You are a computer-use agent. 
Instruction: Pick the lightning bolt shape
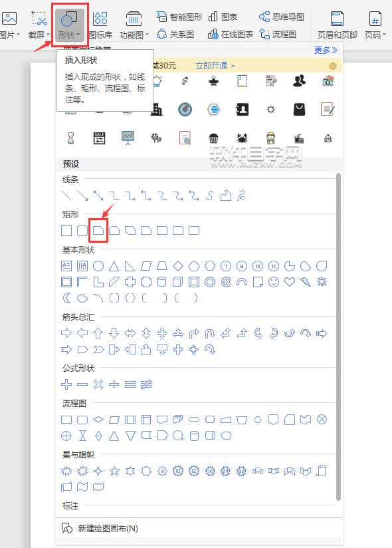coord(306,282)
